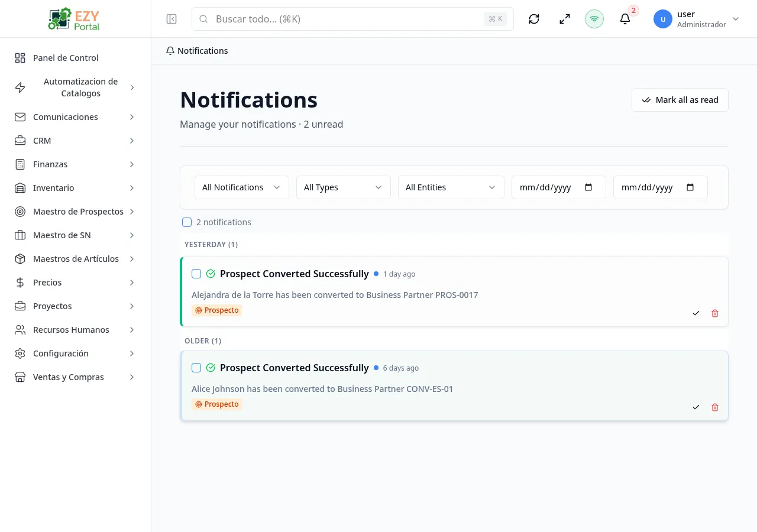Expand the CRM submenu chevron
The width and height of the screenshot is (757, 532).
(132, 141)
